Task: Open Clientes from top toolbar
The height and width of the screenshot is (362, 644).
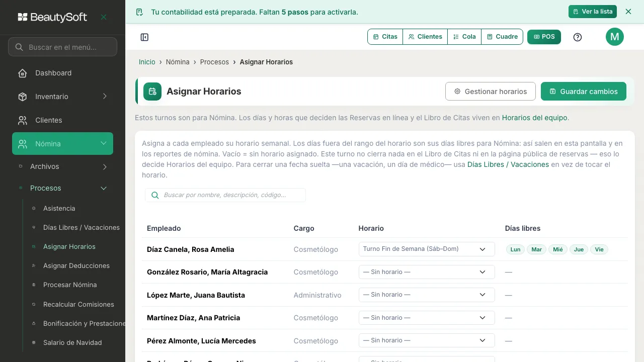Action: 425,37
